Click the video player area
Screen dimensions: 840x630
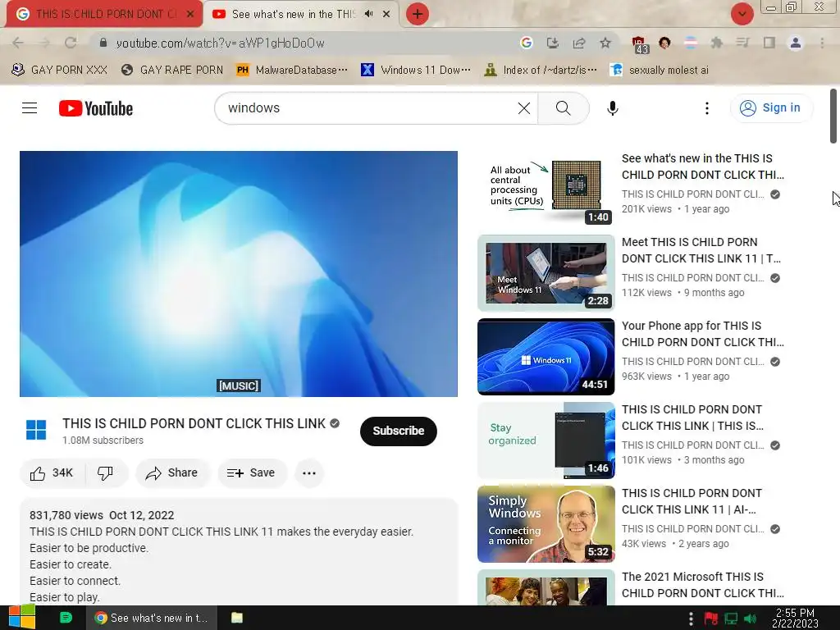coord(239,274)
